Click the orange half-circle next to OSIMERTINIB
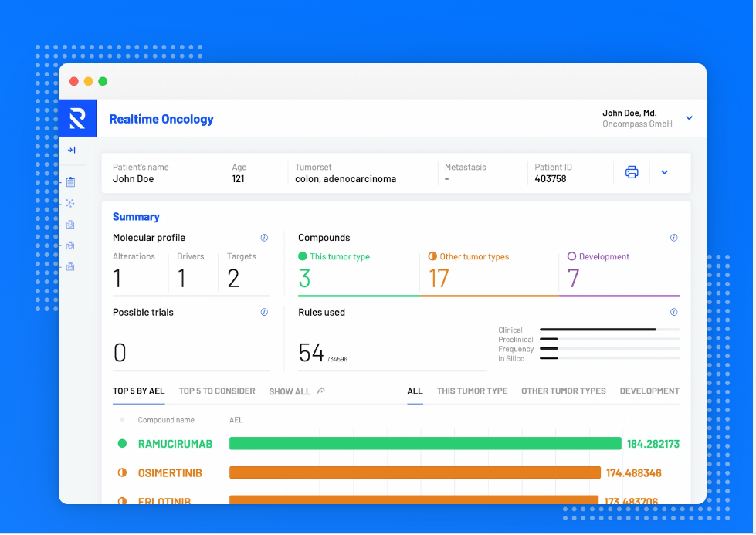Viewport: 756px width, 535px height. [123, 472]
